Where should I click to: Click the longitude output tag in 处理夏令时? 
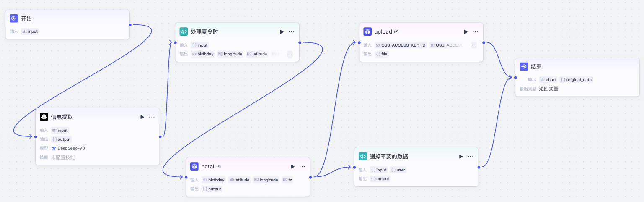pos(230,54)
